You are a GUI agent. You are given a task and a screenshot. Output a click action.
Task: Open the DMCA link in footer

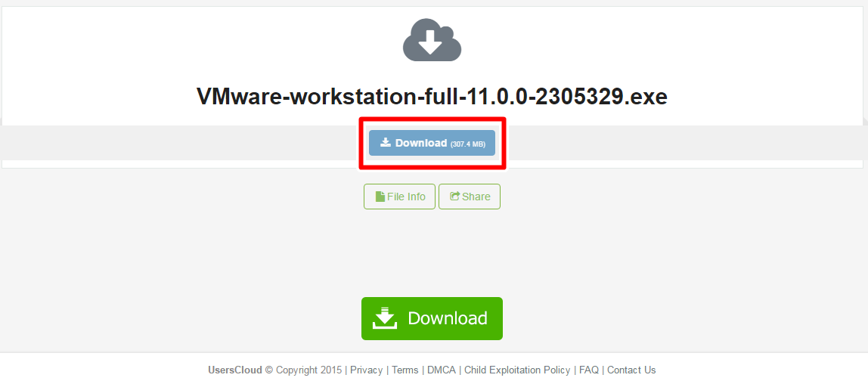tap(442, 370)
